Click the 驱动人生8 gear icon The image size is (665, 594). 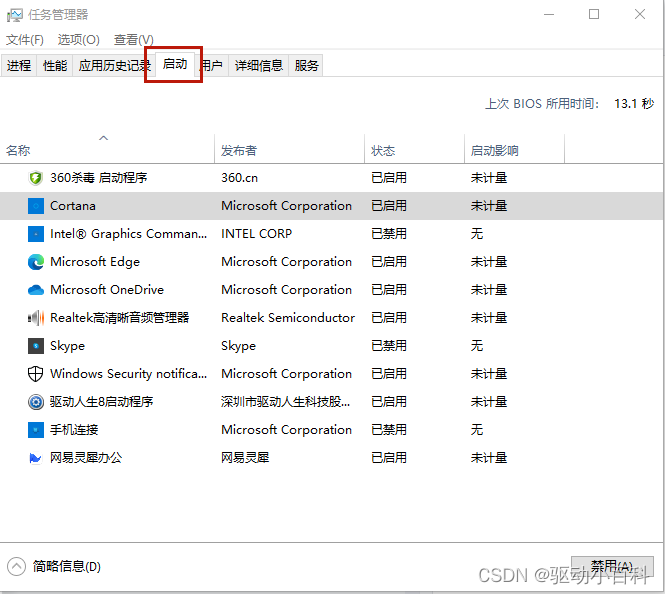[36, 402]
